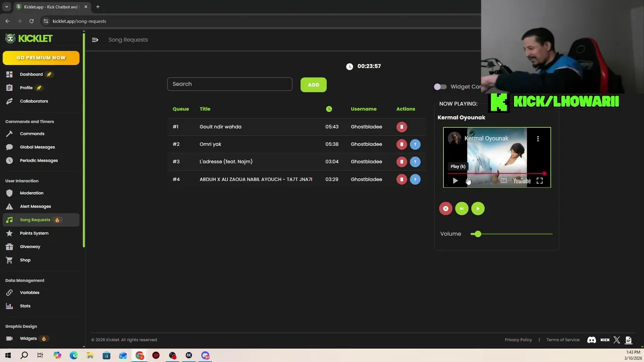Click the song Search field
This screenshot has width=644, height=362.
(229, 84)
